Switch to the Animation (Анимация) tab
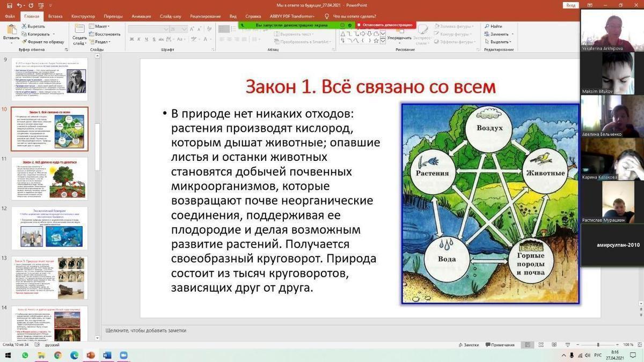This screenshot has height=362, width=644. tap(141, 16)
